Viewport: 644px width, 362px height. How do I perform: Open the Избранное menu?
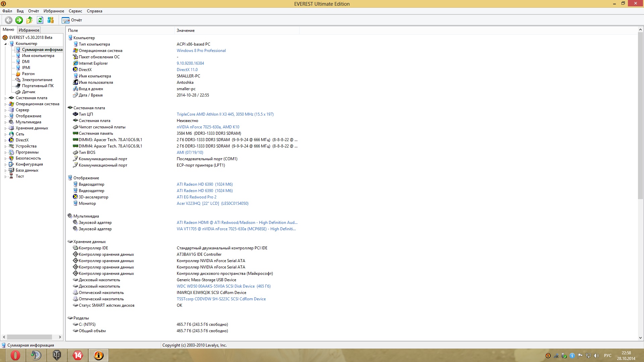click(x=54, y=11)
